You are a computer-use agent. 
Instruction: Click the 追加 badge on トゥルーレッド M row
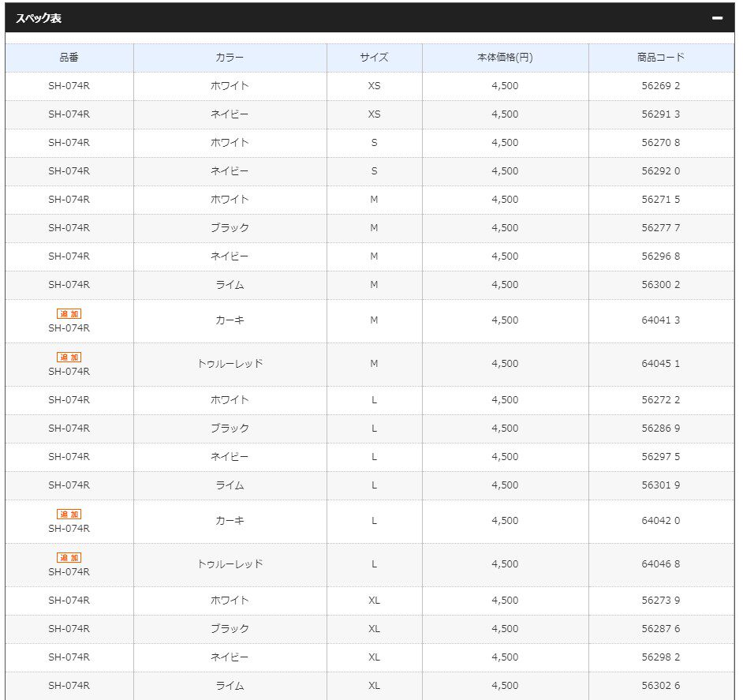pos(69,357)
